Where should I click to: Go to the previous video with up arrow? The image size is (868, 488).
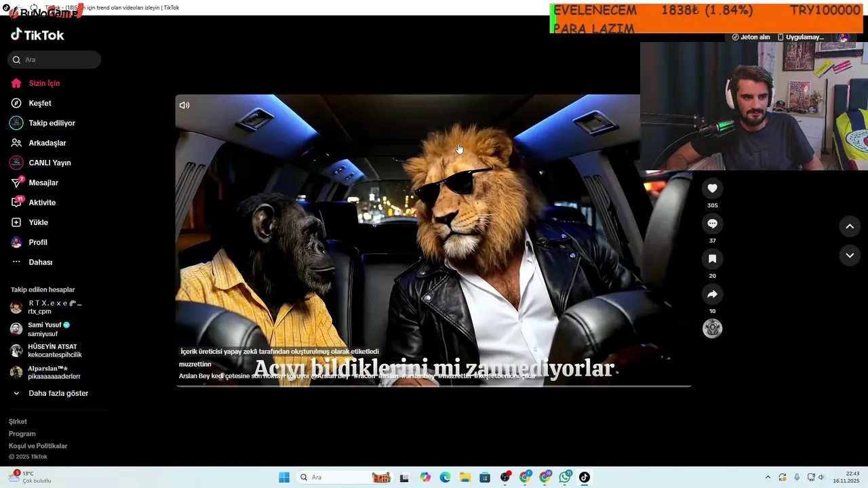tap(850, 226)
